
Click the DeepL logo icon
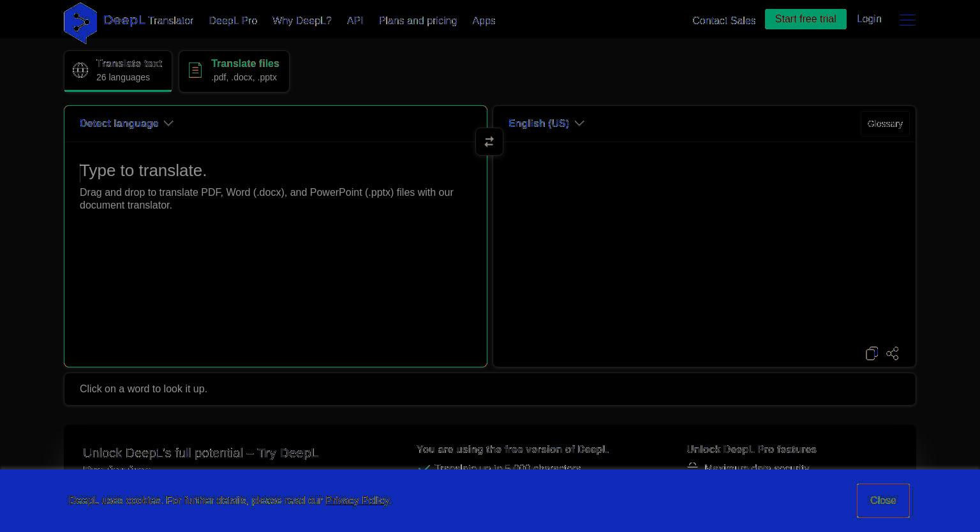tap(80, 23)
